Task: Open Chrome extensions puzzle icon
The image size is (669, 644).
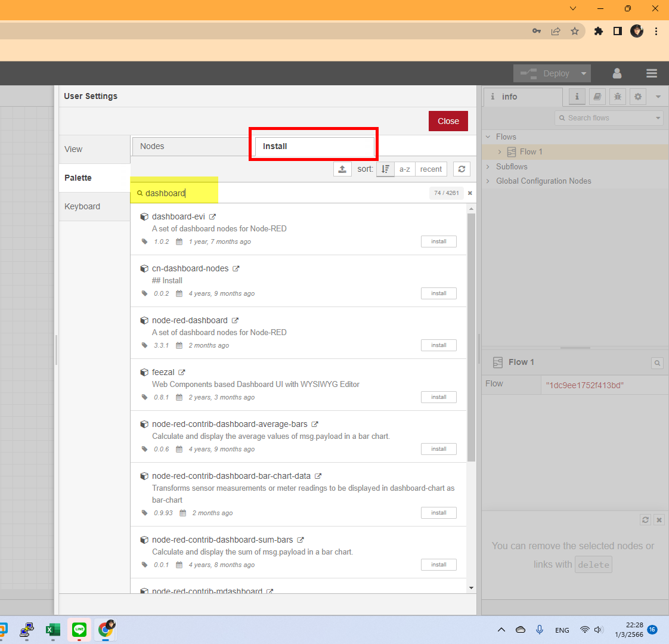Action: pos(598,31)
